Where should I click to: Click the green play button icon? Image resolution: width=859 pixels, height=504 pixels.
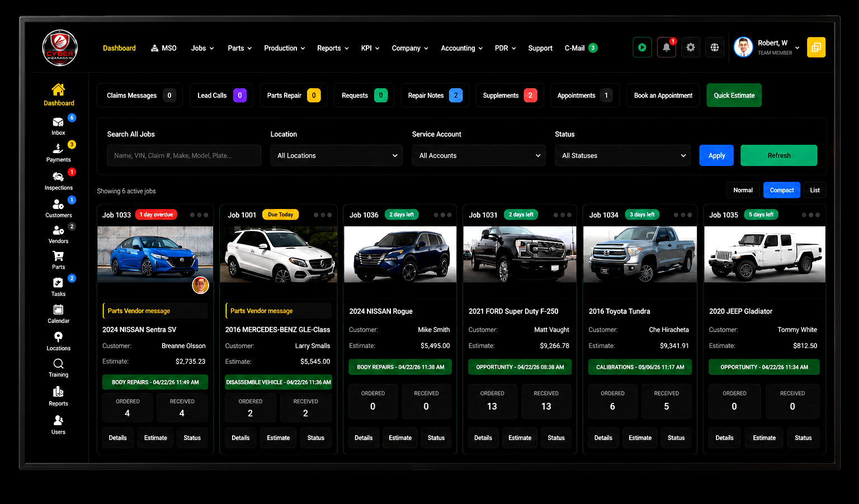[x=642, y=47]
